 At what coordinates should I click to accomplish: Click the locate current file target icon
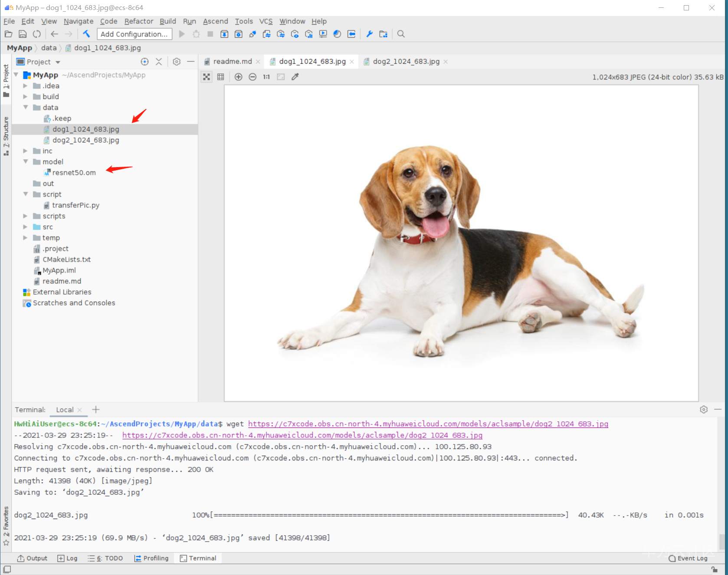(145, 62)
